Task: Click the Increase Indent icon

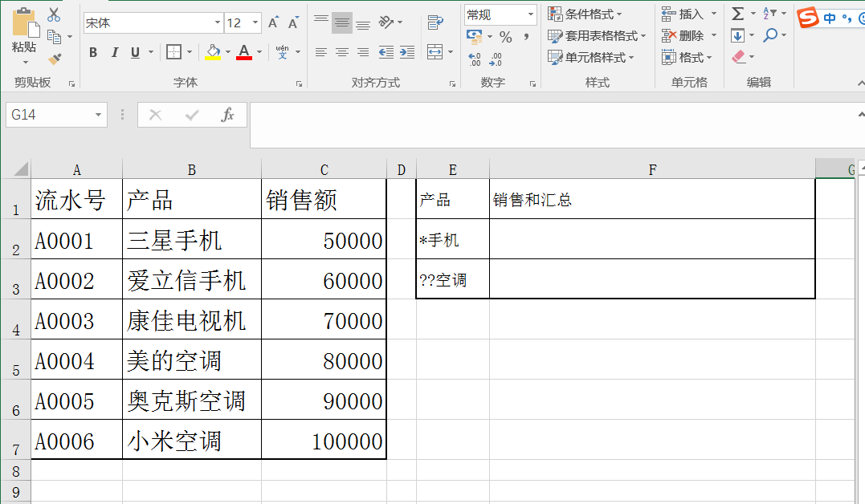Action: point(408,52)
